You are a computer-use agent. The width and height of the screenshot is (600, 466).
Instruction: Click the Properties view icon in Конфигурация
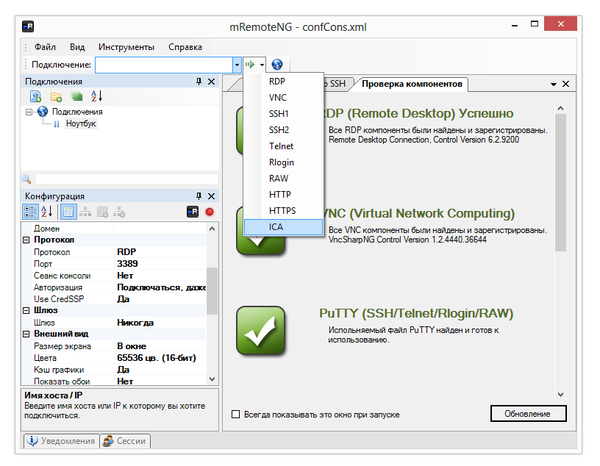coord(68,212)
